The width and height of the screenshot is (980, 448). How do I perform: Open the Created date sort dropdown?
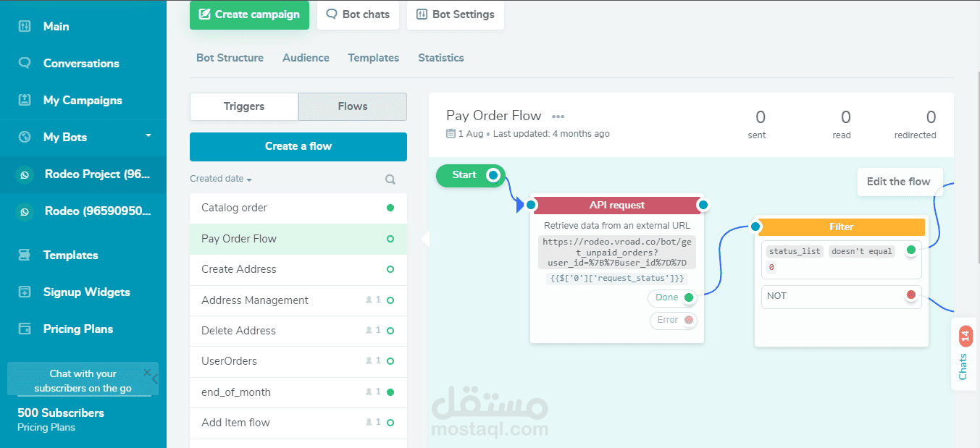[221, 179]
